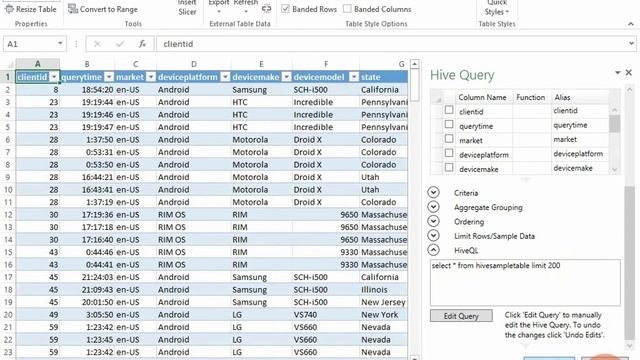Click the Insert Function fx icon
This screenshot has height=360, width=640.
pos(142,44)
